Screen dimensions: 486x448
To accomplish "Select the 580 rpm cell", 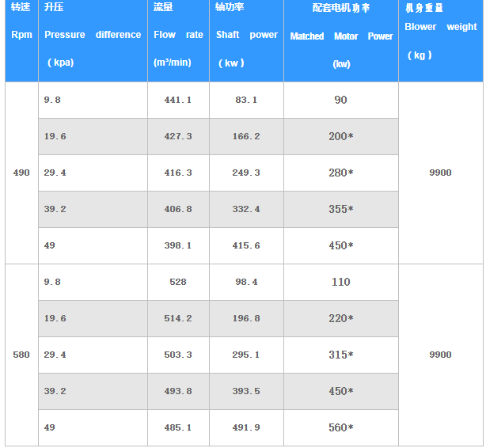I will coord(21,355).
